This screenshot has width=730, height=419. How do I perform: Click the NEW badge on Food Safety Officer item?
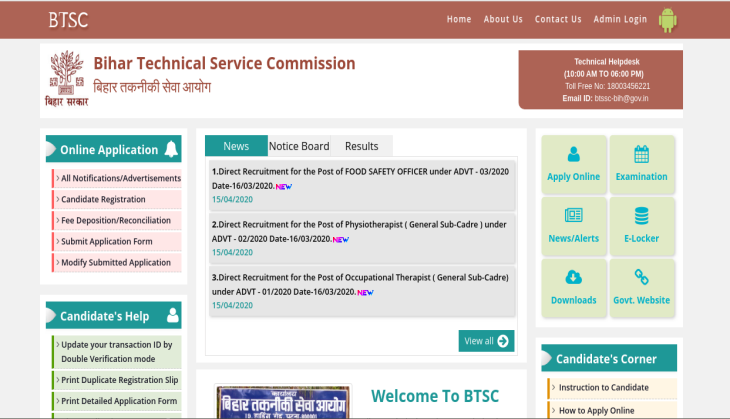coord(284,186)
